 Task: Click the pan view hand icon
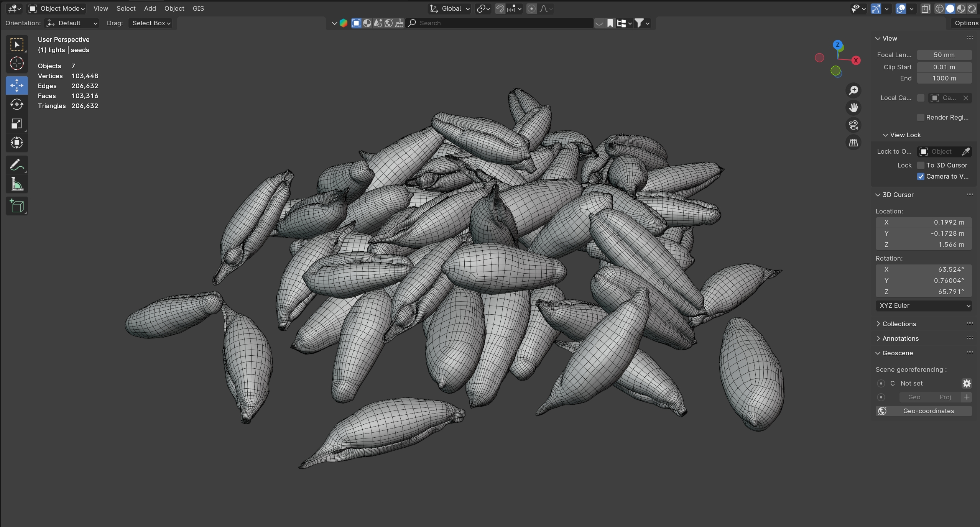coord(853,108)
